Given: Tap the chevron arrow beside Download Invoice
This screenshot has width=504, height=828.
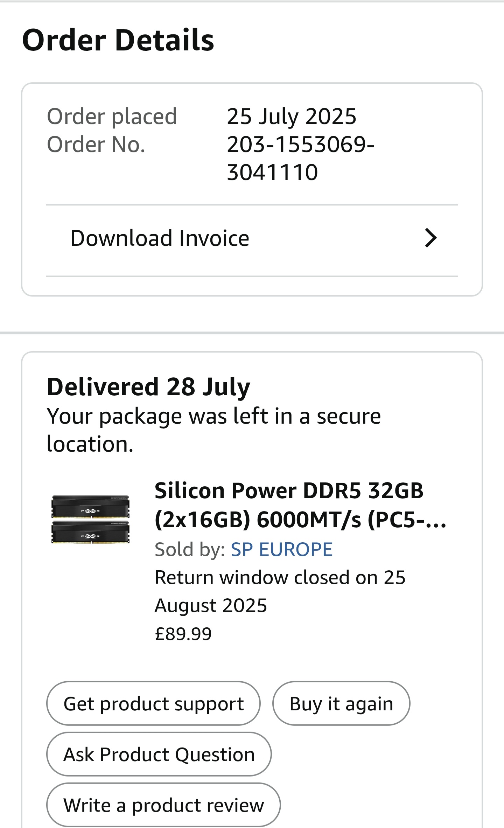Looking at the screenshot, I should [430, 238].
